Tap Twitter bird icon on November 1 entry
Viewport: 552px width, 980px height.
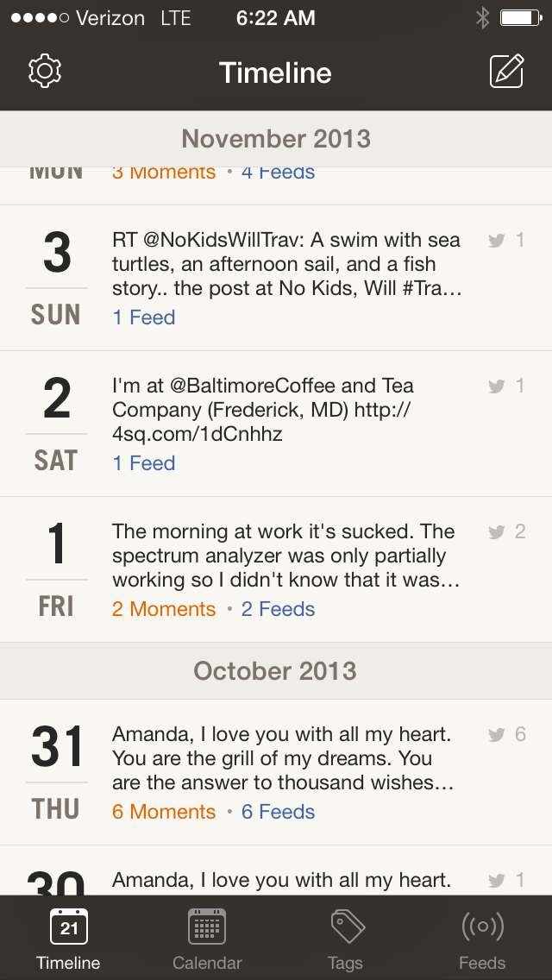click(x=496, y=532)
